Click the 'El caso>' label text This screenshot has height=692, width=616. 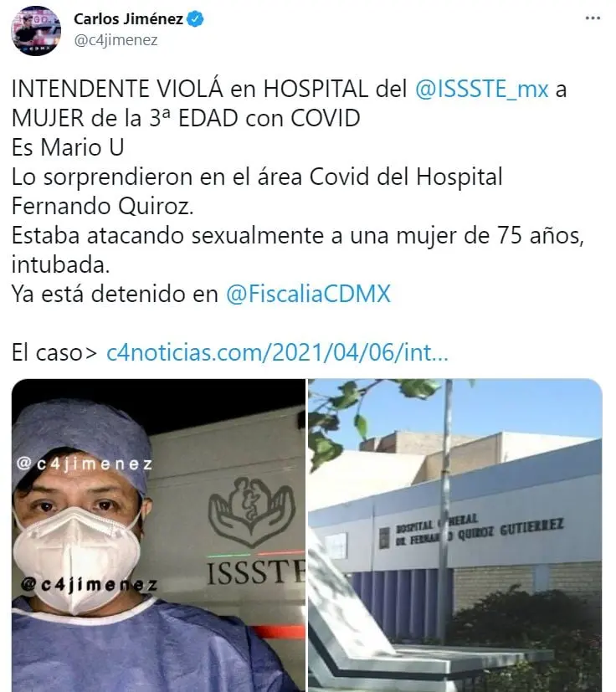(x=54, y=353)
